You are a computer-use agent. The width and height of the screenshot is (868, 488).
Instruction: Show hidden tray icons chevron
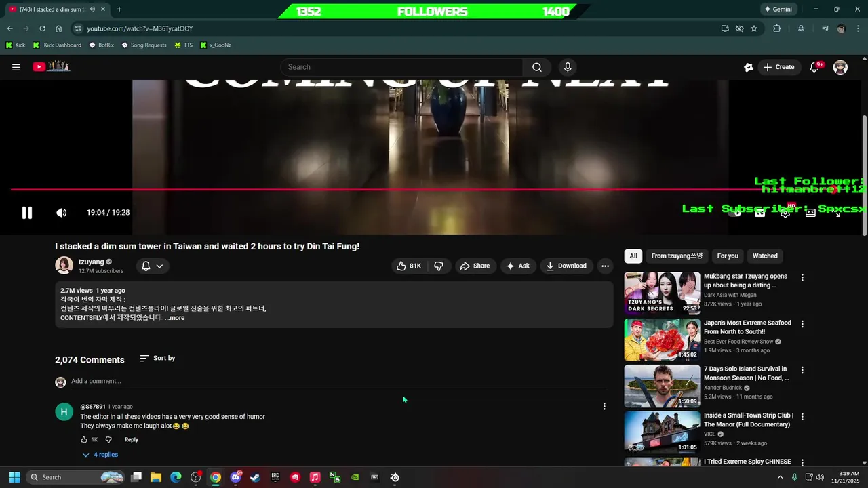pyautogui.click(x=780, y=477)
